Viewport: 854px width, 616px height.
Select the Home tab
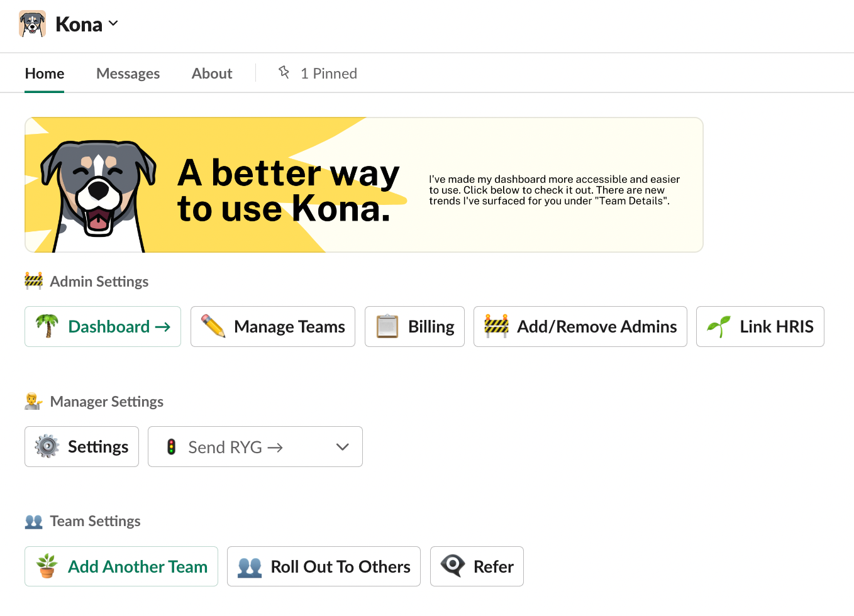pyautogui.click(x=45, y=74)
